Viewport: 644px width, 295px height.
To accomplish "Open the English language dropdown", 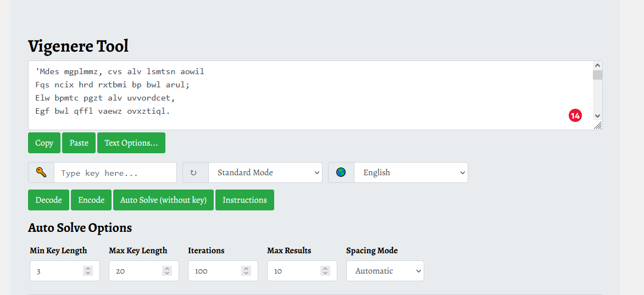I will point(410,172).
